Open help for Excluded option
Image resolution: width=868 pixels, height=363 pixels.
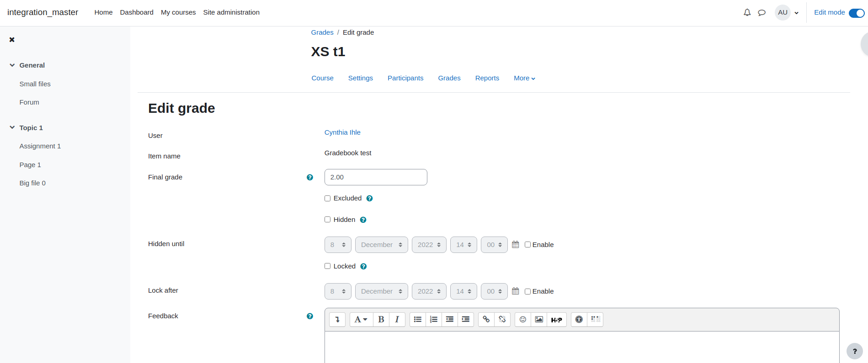(370, 199)
